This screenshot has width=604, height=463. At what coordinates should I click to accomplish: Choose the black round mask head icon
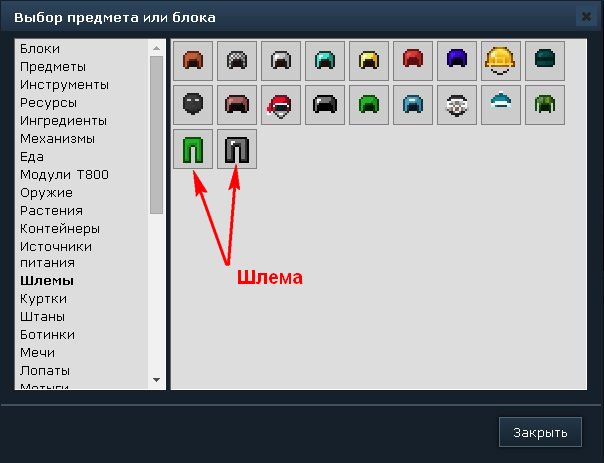(193, 105)
